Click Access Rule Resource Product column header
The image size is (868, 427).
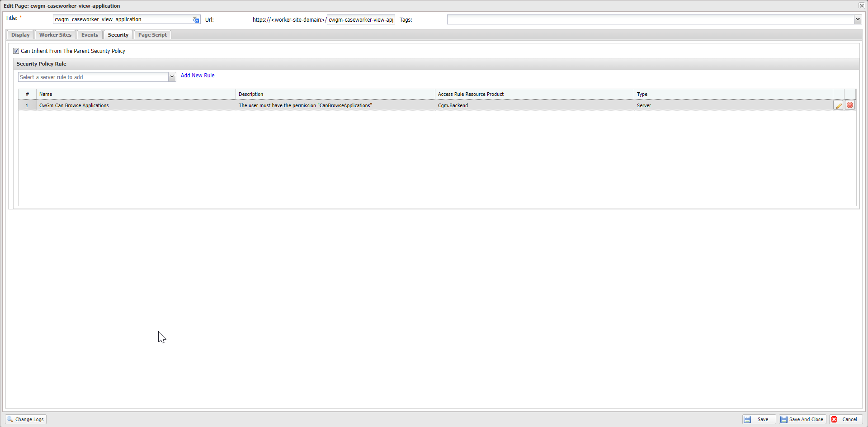point(534,94)
